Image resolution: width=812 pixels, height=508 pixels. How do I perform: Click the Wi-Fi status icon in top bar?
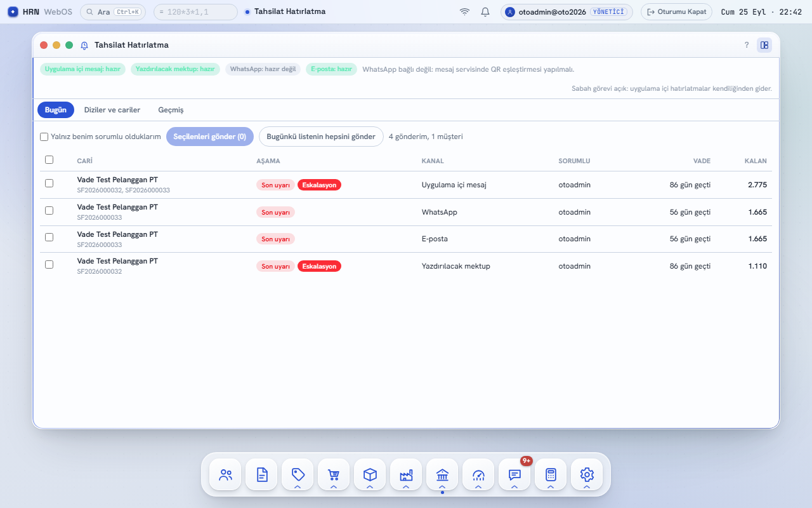465,11
